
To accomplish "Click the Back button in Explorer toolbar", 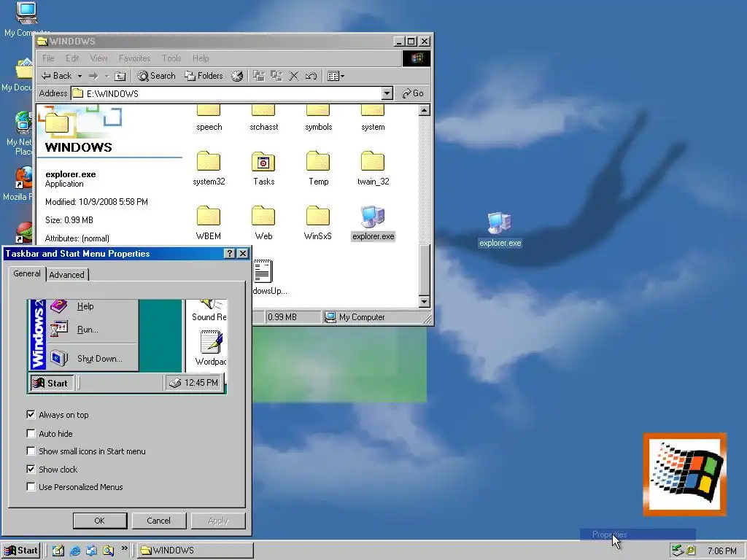I will [x=56, y=76].
